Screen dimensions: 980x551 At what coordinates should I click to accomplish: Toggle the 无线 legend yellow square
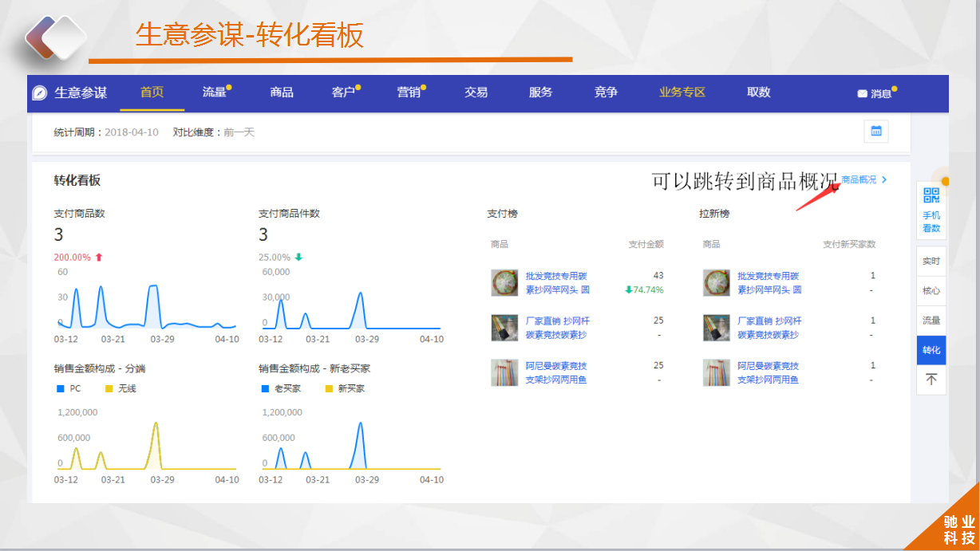pyautogui.click(x=109, y=389)
